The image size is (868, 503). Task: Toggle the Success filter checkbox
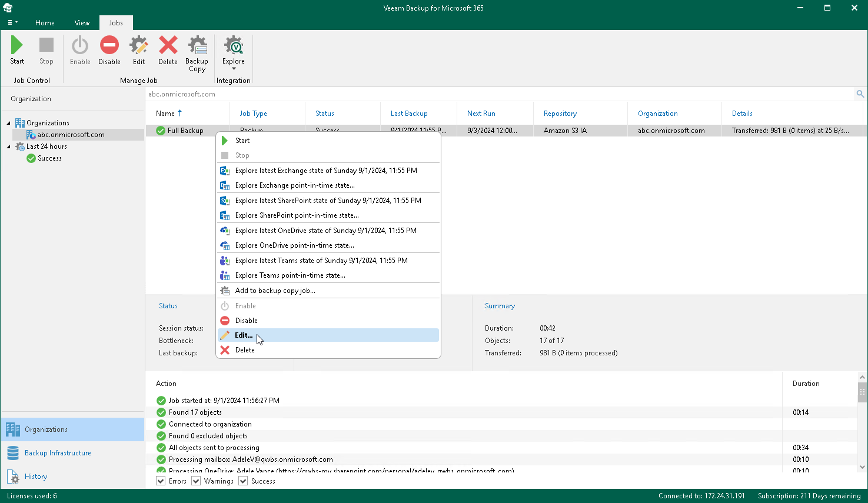pos(243,481)
